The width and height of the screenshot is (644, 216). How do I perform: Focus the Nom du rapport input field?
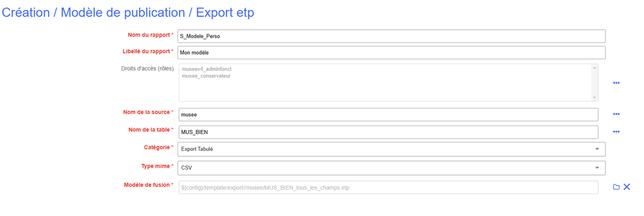[391, 36]
